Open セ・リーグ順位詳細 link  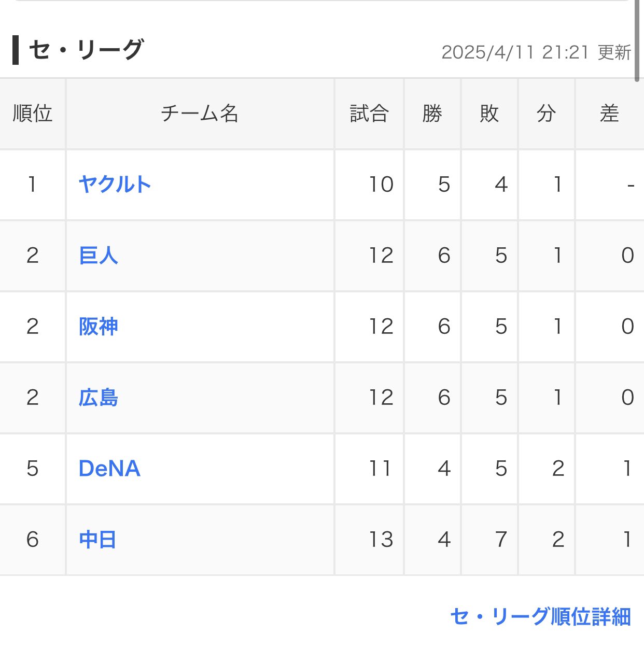(x=540, y=617)
